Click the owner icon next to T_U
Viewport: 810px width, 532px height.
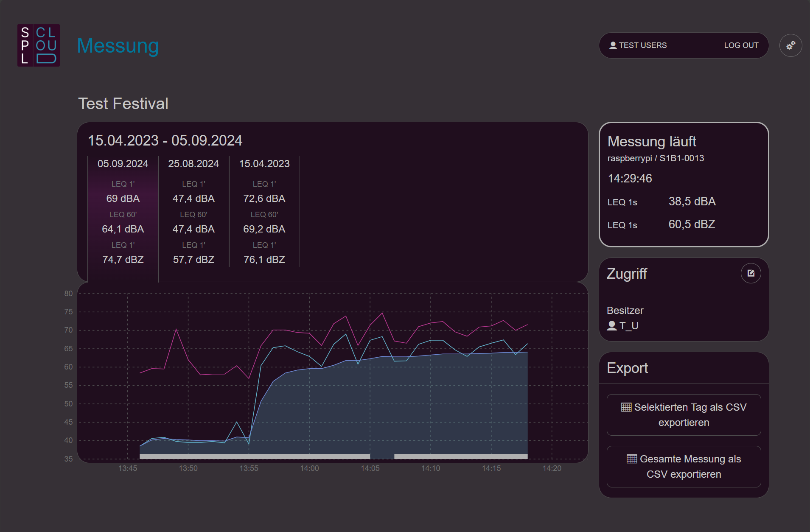(x=612, y=325)
